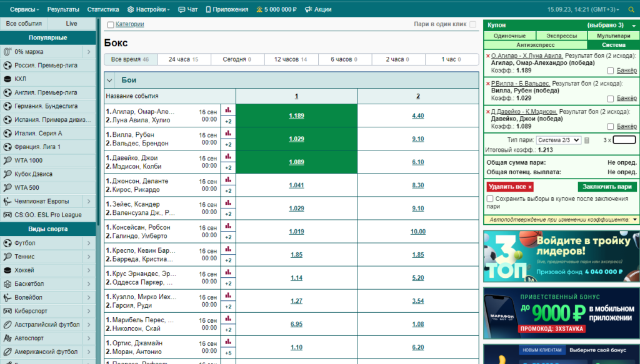
Task: Mark Давейко selection as Банкер
Action: pyautogui.click(x=610, y=127)
